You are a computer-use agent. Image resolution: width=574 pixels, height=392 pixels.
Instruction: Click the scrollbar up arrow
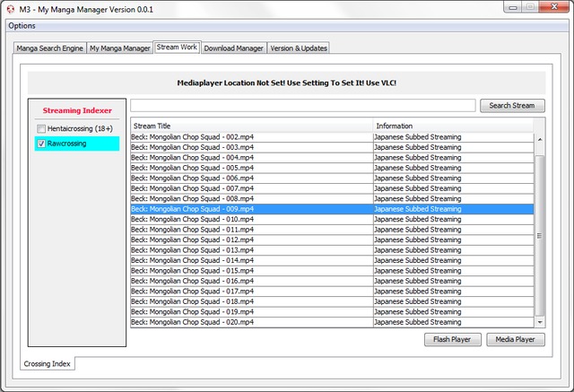[x=540, y=139]
